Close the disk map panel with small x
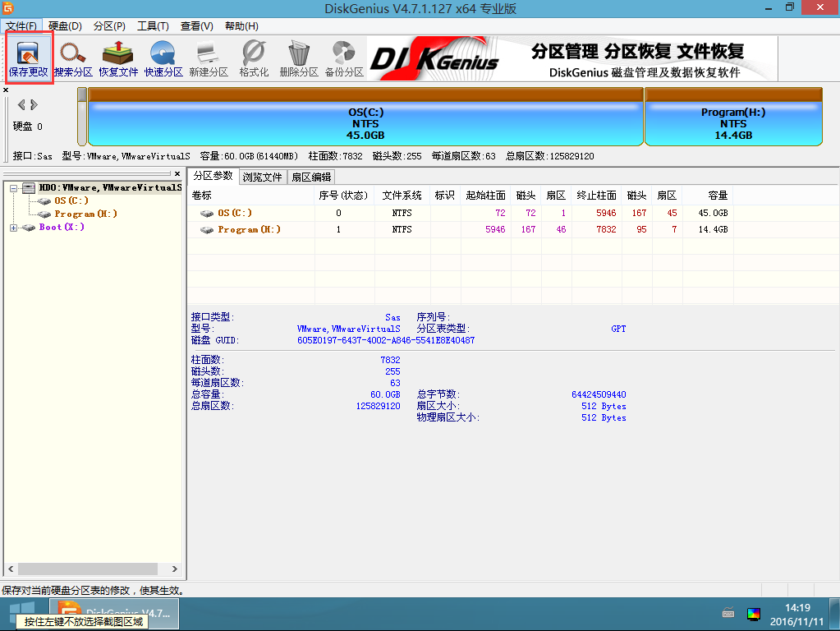This screenshot has height=631, width=840. [6, 90]
